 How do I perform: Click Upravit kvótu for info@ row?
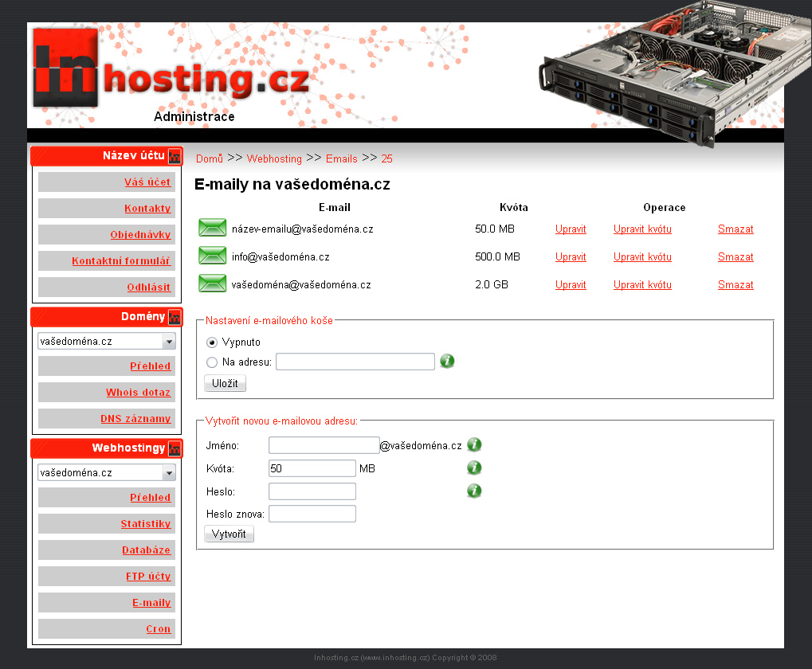642,256
